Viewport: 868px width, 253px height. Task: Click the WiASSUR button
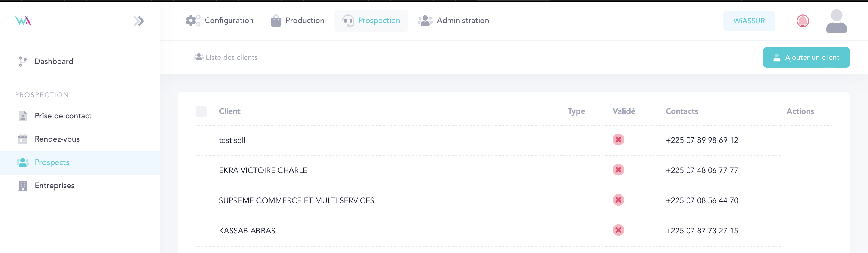pos(749,21)
